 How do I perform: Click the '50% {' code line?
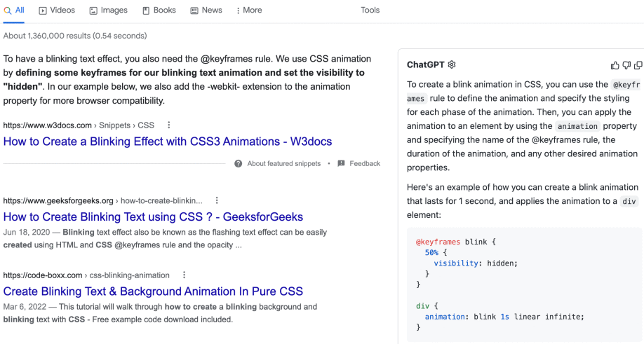pyautogui.click(x=436, y=252)
